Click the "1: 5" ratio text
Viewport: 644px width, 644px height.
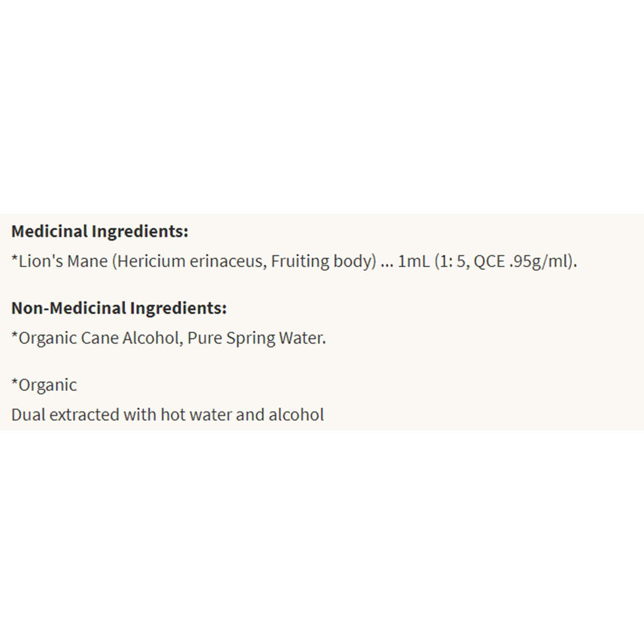point(452,261)
